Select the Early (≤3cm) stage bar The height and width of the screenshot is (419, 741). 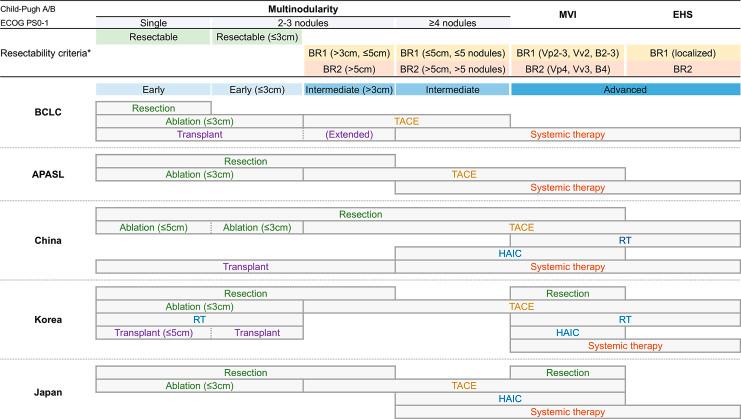[257, 90]
